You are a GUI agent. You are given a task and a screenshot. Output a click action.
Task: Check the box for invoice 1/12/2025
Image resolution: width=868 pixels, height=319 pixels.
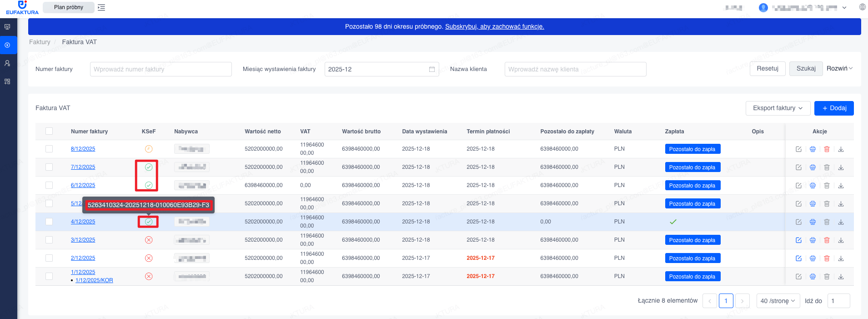coord(49,276)
